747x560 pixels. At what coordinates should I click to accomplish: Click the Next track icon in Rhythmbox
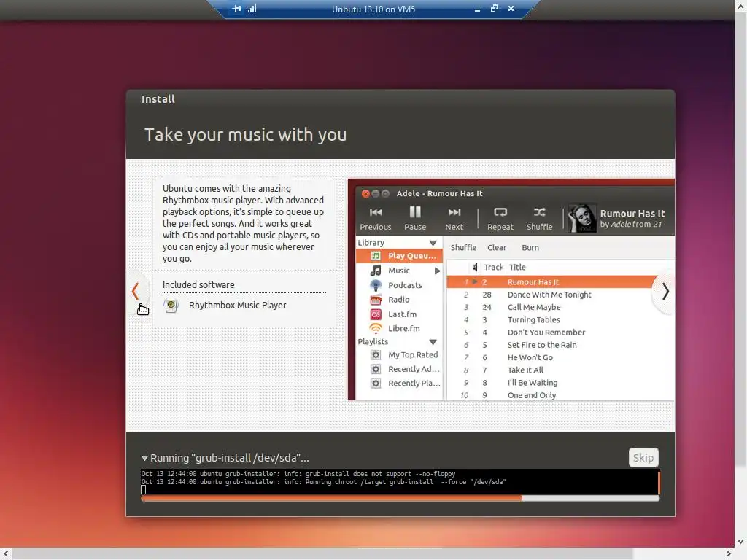pos(454,212)
